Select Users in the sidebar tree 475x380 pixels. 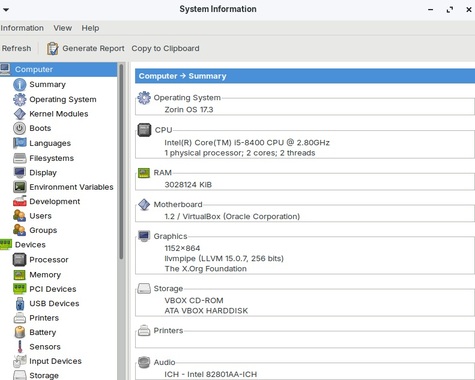point(40,216)
